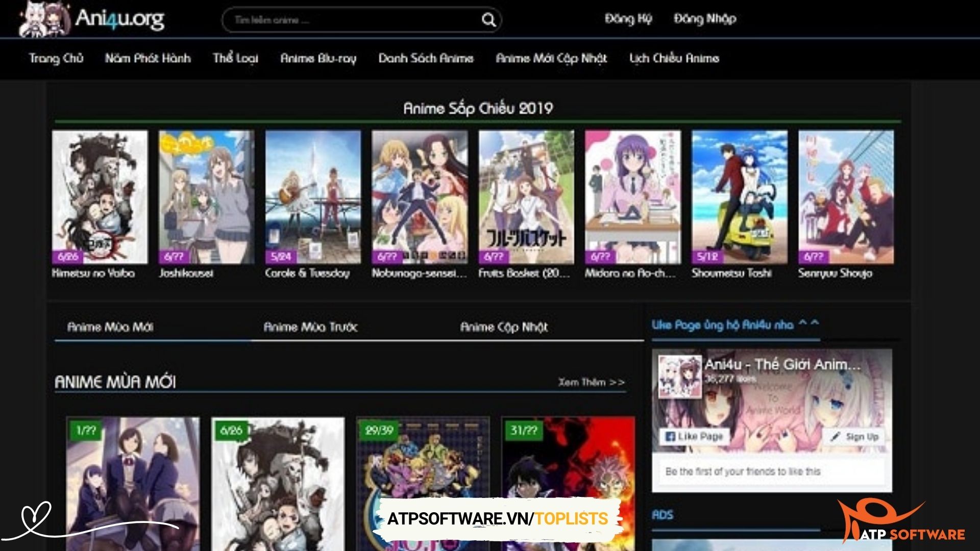
Task: Open Joshikousei poster thumbnail
Action: coord(206,197)
